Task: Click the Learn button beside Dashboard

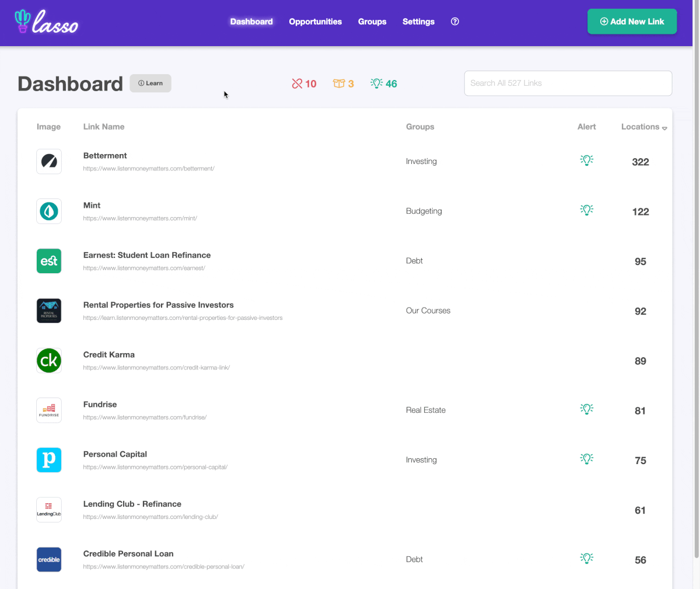Action: (x=150, y=83)
